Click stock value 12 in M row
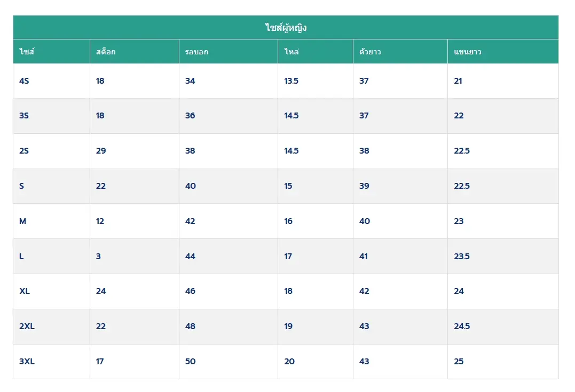Viewport: 575px width, 392px height. pyautogui.click(x=100, y=221)
